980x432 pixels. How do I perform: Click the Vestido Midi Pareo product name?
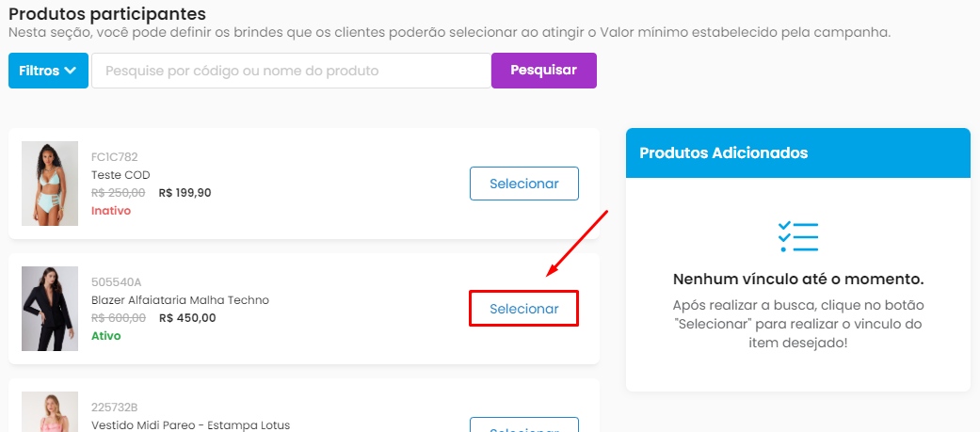pyautogui.click(x=190, y=425)
